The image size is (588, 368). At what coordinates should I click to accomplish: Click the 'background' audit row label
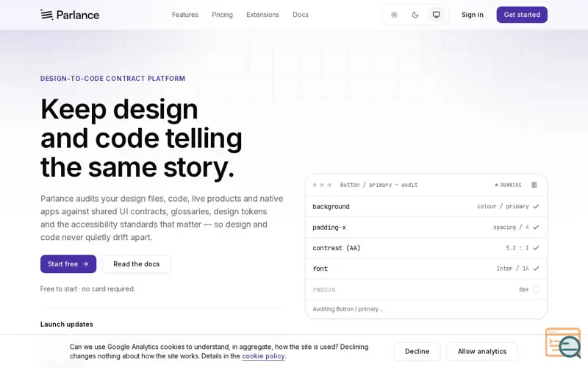pyautogui.click(x=331, y=207)
